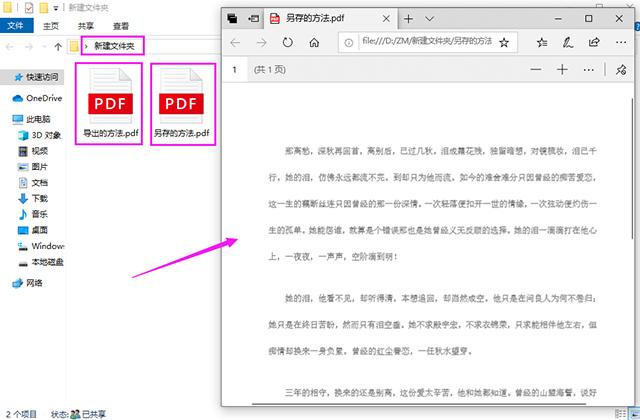Close the 另存的方法.pdf browser tab
Image resolution: width=640 pixels, height=420 pixels.
click(x=386, y=18)
